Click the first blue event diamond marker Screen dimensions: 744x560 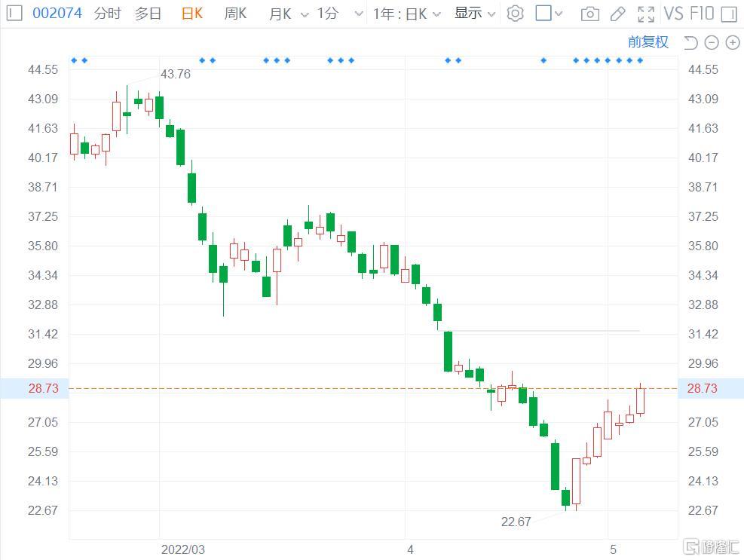pyautogui.click(x=74, y=60)
